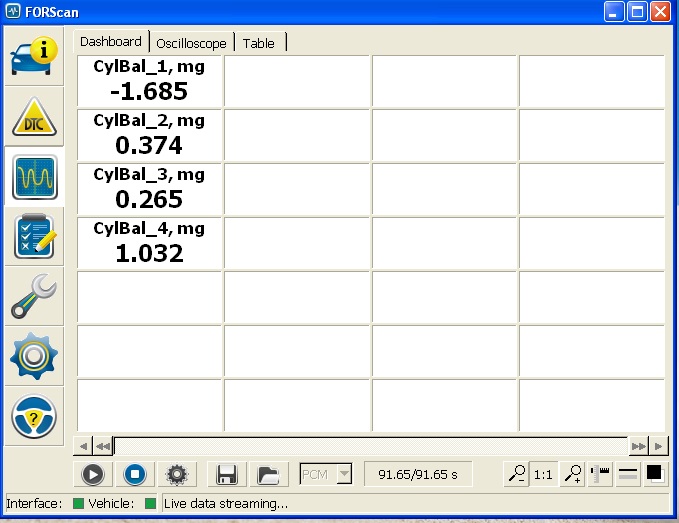Screen dimensions: 679x523
Task: Open the PID configuration gear in bottom toolbar
Action: click(x=177, y=474)
